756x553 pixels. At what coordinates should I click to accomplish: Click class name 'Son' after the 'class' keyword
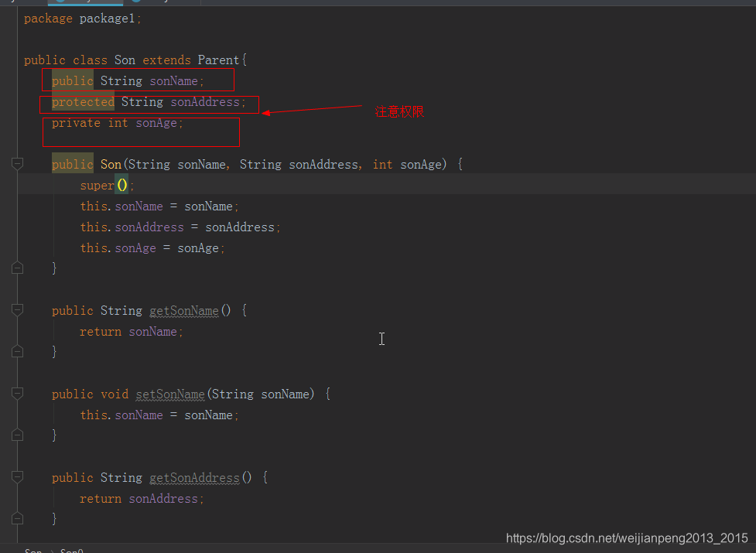pyautogui.click(x=125, y=60)
